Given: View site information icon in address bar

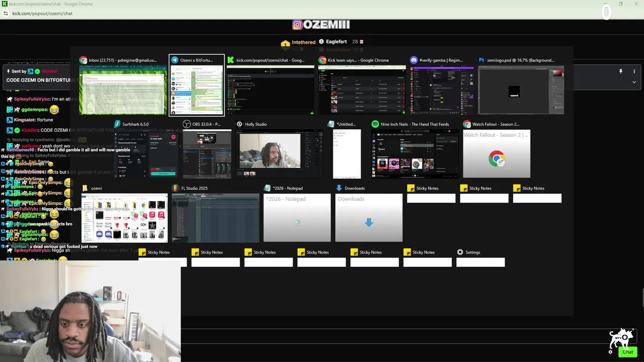Looking at the screenshot, I should 6,14.
